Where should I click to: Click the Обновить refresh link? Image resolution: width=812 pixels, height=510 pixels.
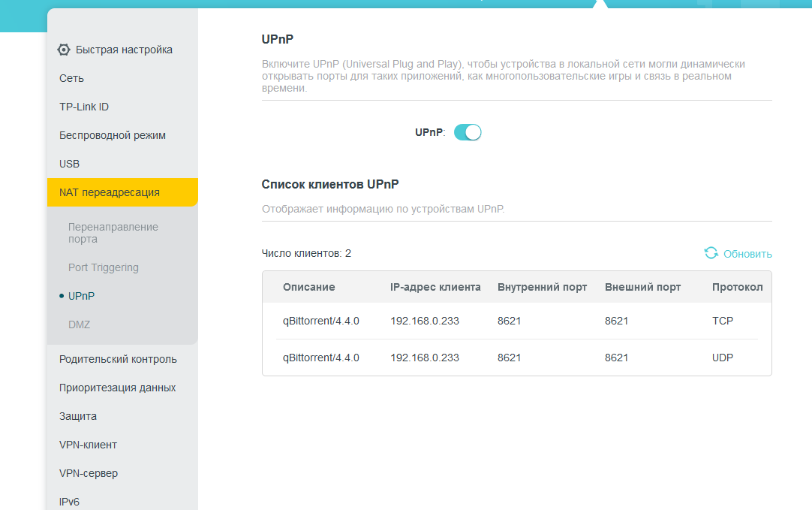[x=747, y=254]
